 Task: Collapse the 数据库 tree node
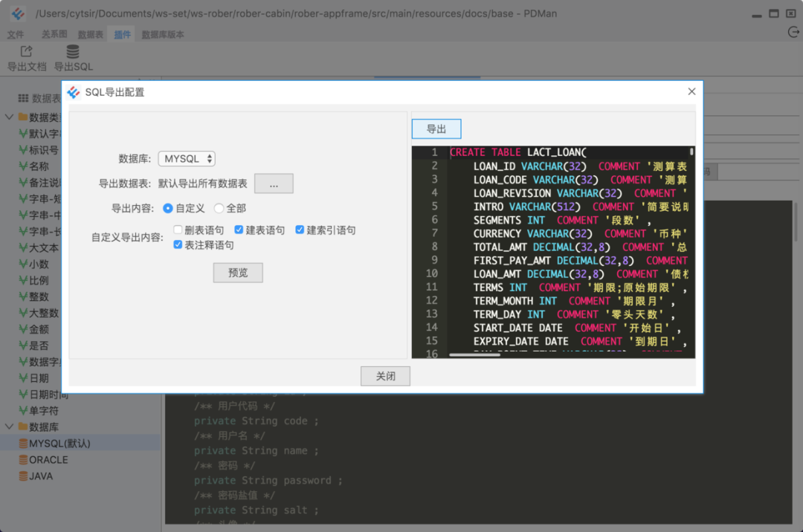(x=9, y=426)
